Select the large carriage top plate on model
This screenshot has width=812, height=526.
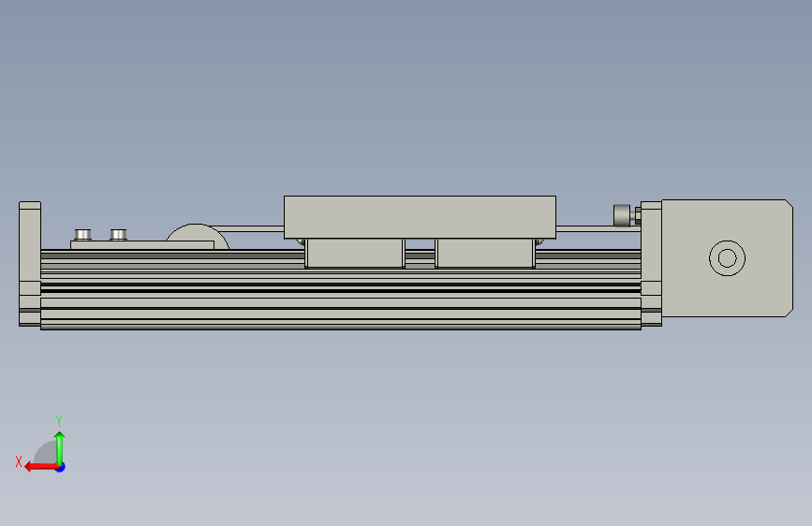click(x=420, y=217)
